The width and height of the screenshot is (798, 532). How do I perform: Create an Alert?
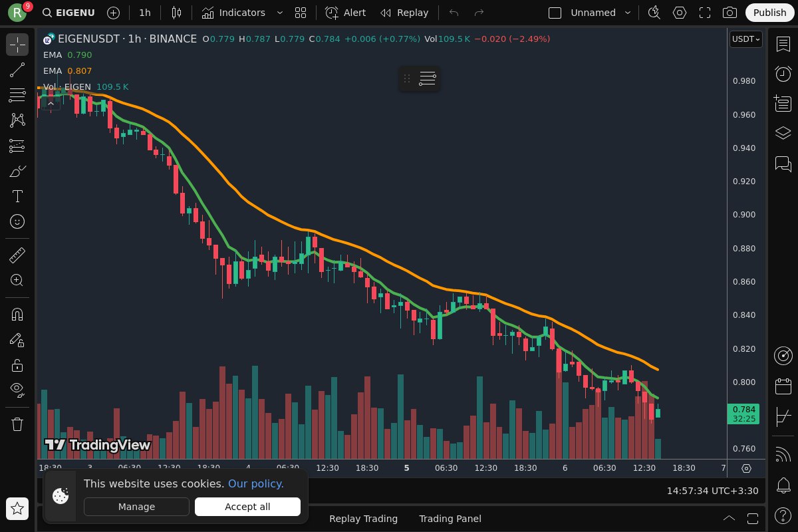(x=345, y=13)
